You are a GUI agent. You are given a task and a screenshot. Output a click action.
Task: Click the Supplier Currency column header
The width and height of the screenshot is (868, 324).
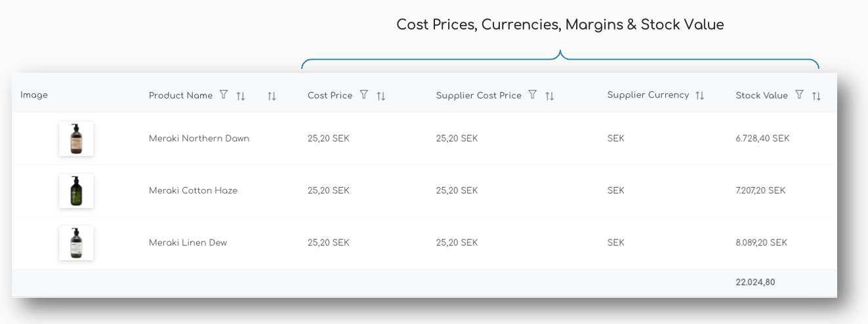[648, 95]
